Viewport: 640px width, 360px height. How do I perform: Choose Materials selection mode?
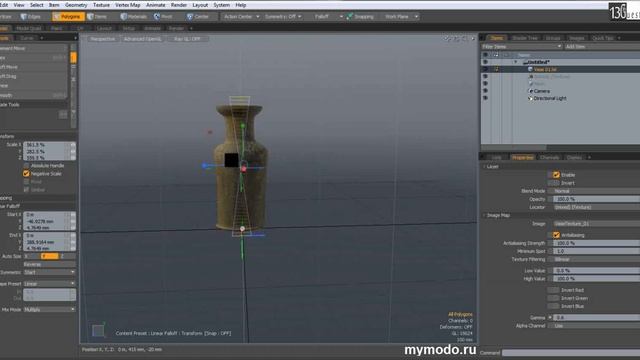[134, 17]
